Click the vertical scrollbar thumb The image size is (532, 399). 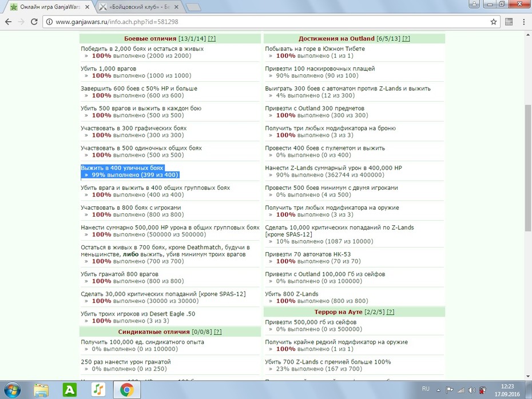[528, 168]
